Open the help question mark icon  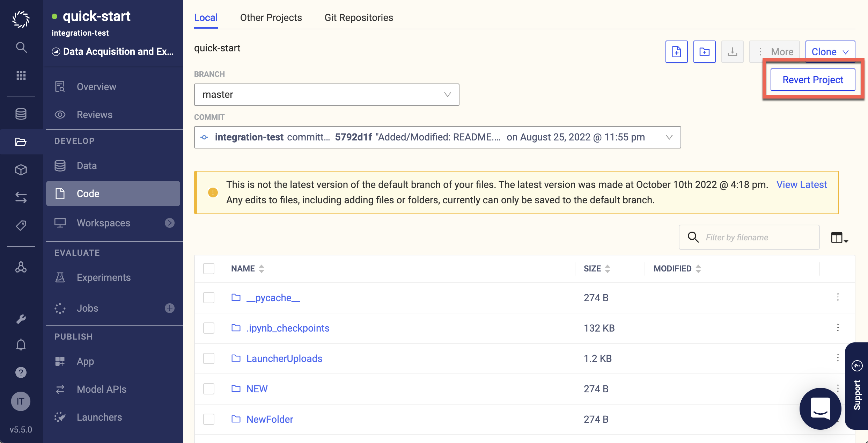[x=21, y=372]
